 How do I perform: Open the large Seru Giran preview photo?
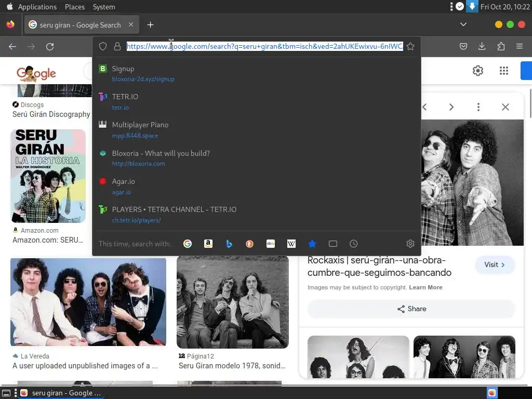(x=472, y=182)
